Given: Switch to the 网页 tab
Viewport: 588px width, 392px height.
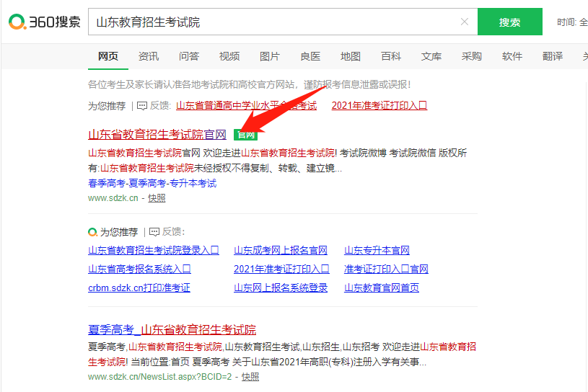Looking at the screenshot, I should pos(108,56).
